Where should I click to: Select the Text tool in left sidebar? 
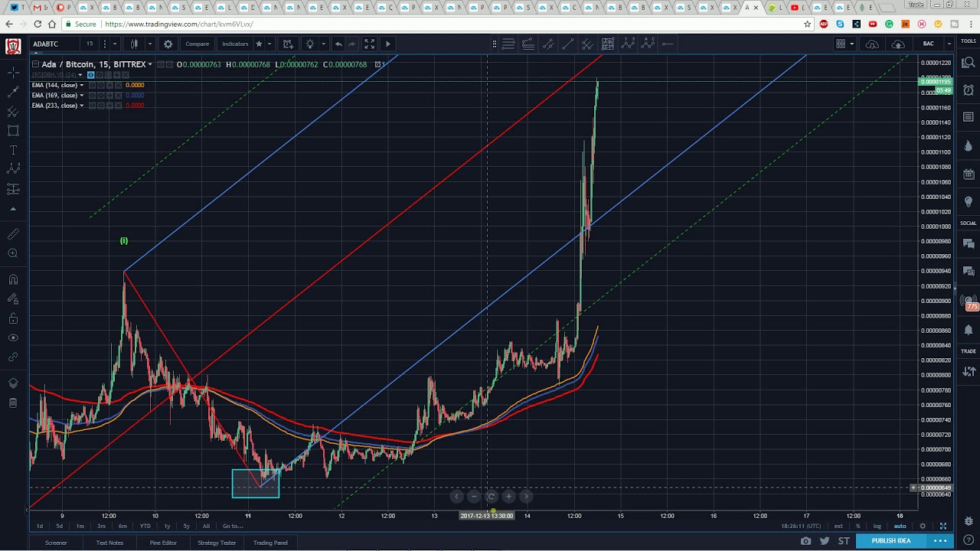[x=13, y=150]
